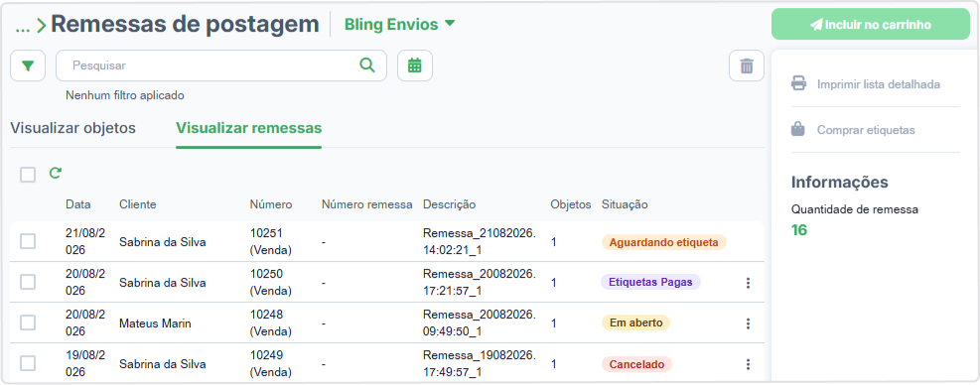The image size is (980, 385).
Task: Switch to Visualizar objetos tab
Action: click(73, 128)
